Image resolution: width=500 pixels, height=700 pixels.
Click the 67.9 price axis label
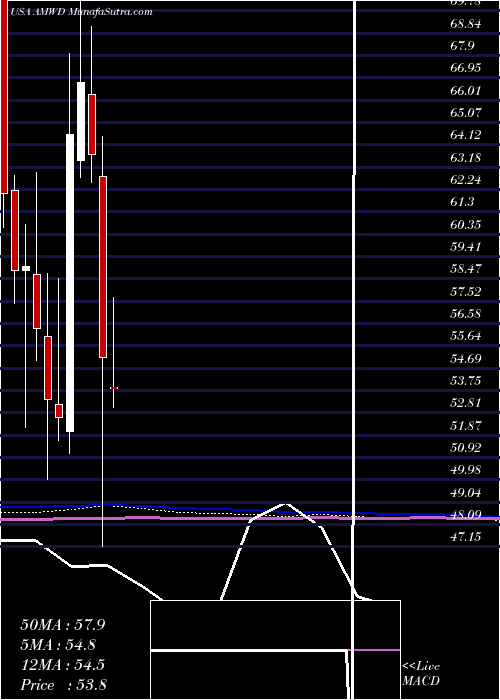(x=462, y=46)
